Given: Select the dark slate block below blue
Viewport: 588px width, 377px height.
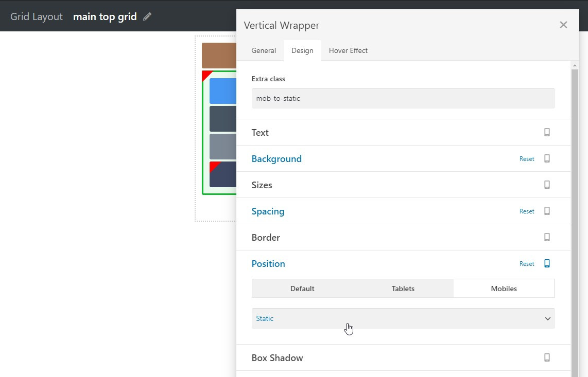Looking at the screenshot, I should (x=223, y=118).
